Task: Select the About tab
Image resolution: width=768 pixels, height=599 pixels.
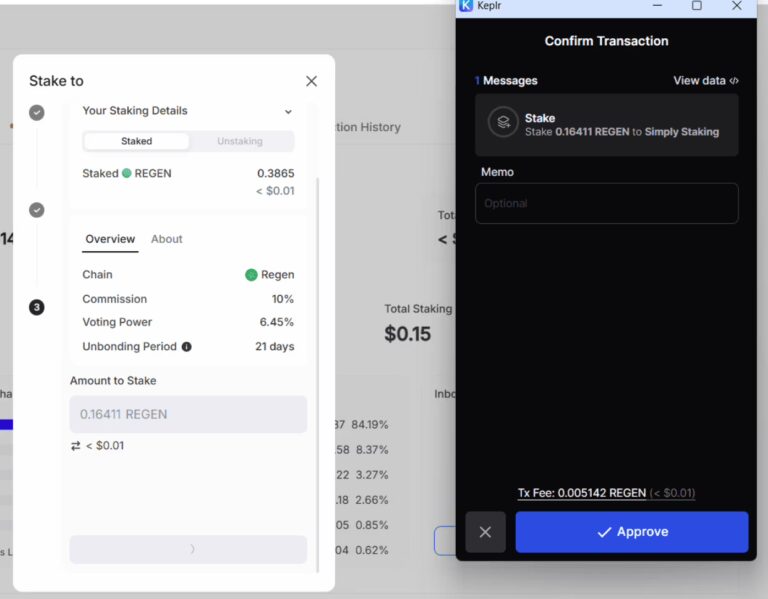Action: tap(167, 239)
